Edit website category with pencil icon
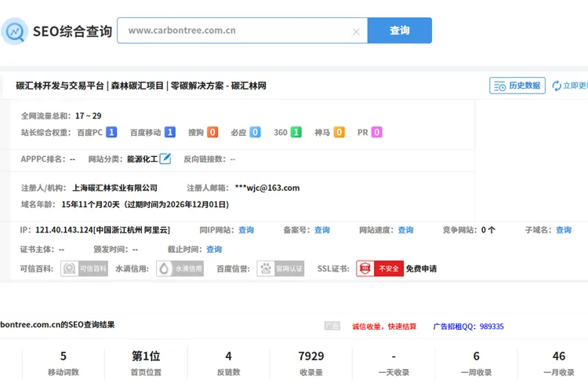Viewport: 588px width, 387px height. [165, 159]
